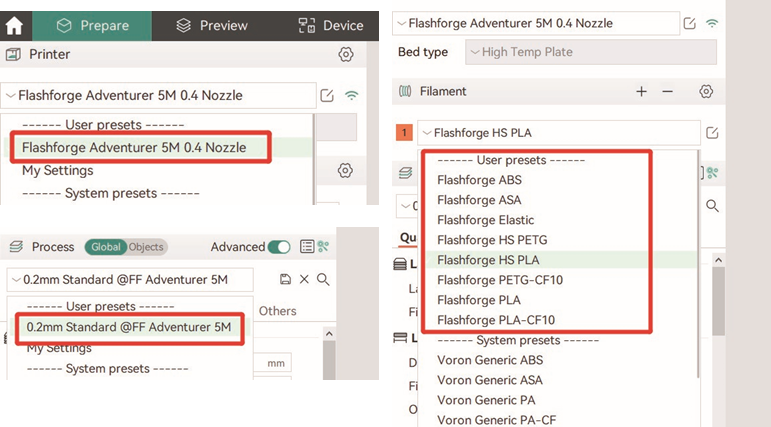Click the Home icon in top bar

15,26
